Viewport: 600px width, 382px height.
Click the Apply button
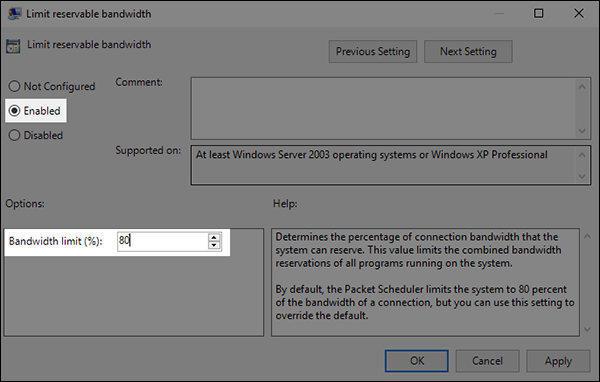(x=558, y=361)
